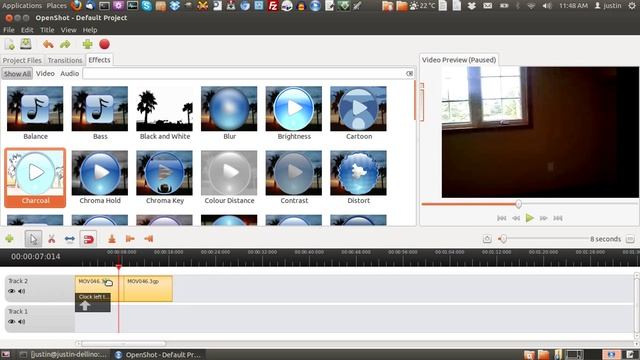
Task: Select the Balance effect
Action: point(35,113)
